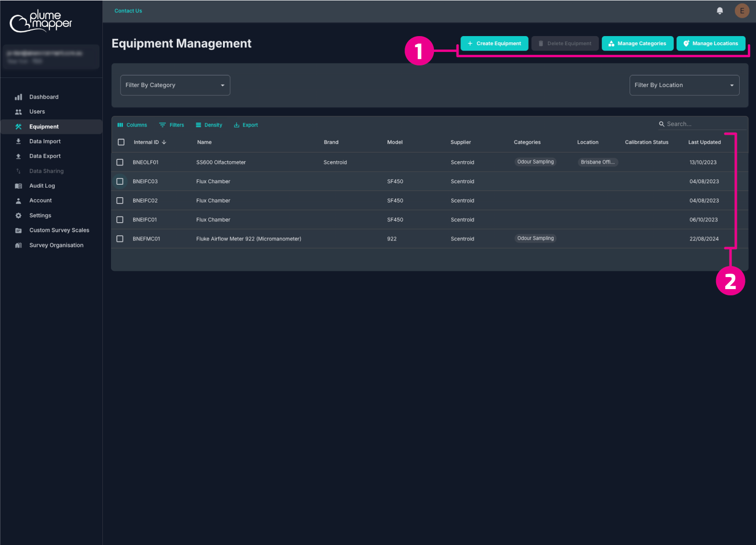This screenshot has height=545, width=756.
Task: Click the Survey Organisation building icon
Action: click(18, 245)
